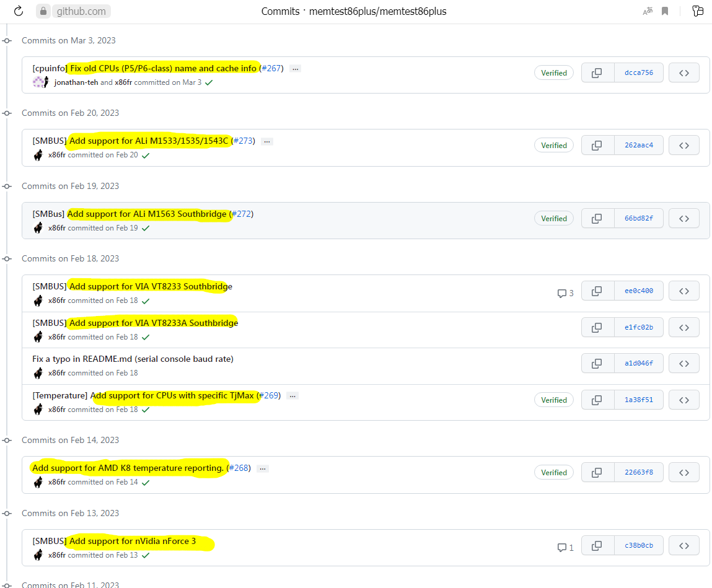Open commit hash 22663f8

(x=638, y=473)
